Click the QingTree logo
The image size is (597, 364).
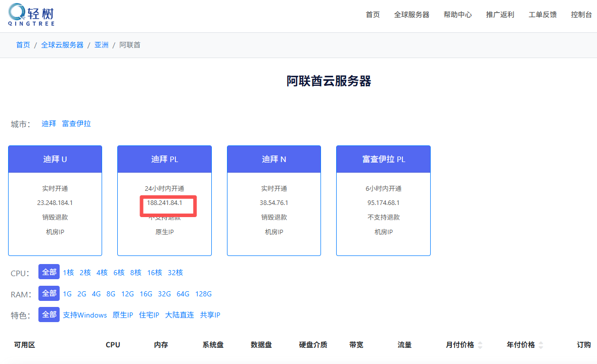[x=31, y=15]
